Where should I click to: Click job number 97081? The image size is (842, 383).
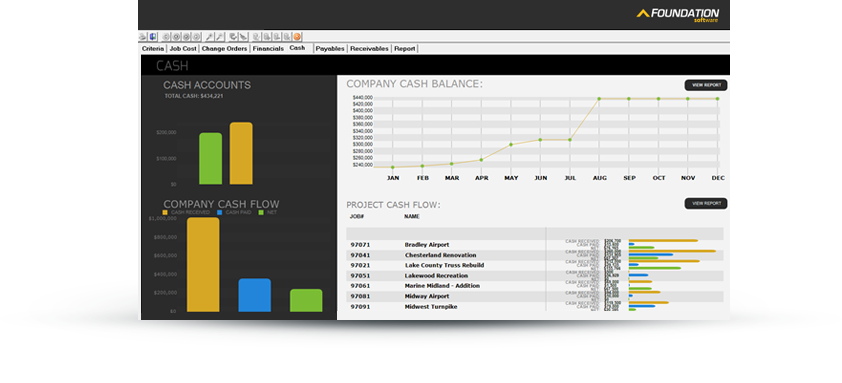(360, 296)
